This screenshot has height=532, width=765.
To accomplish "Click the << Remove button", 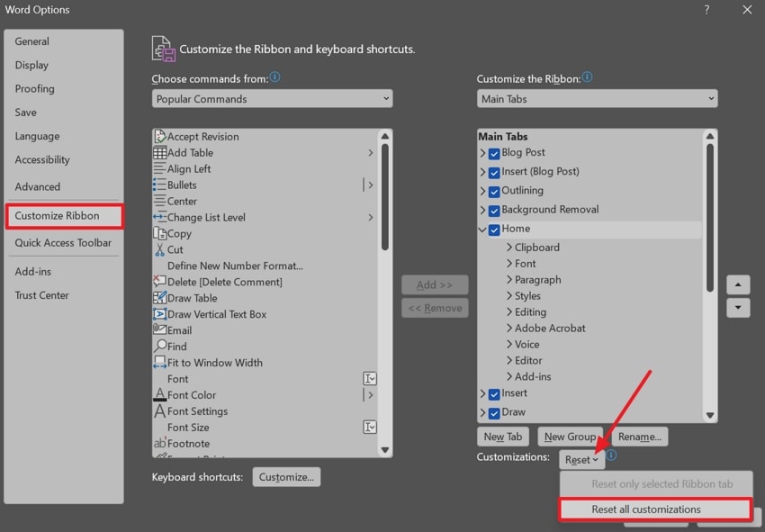I will coord(435,308).
